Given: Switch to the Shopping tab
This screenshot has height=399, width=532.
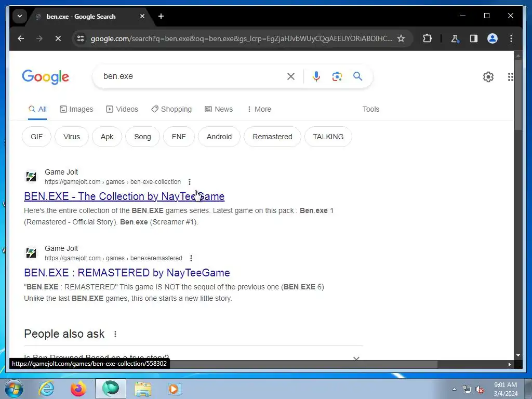Looking at the screenshot, I should (x=171, y=109).
